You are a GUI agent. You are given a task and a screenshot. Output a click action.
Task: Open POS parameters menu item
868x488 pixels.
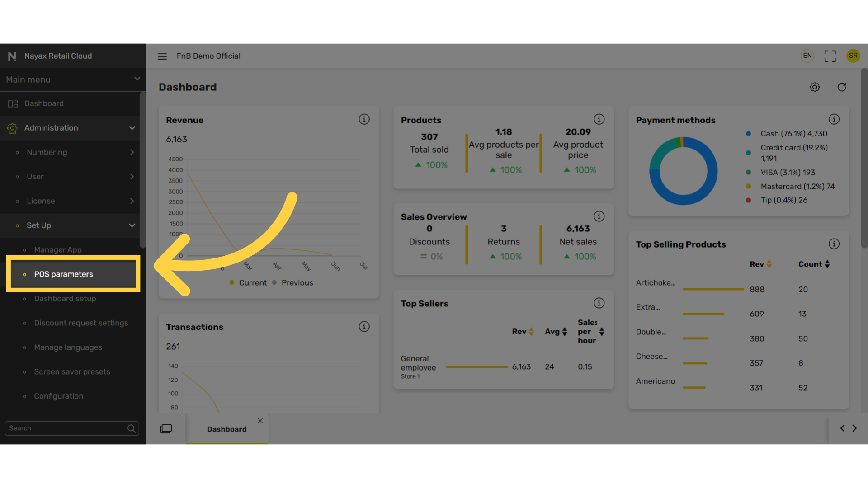pos(63,274)
